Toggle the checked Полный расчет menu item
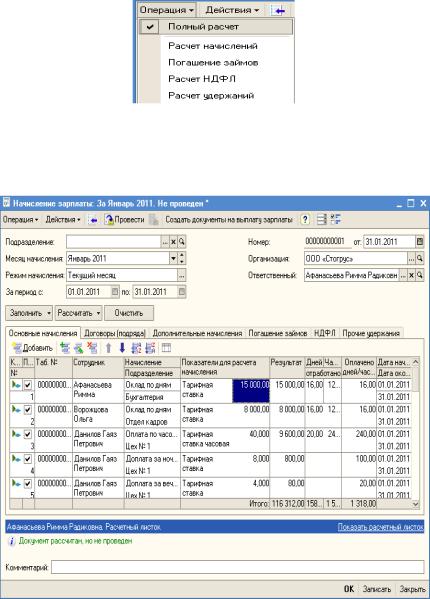430x599 pixels. tap(216, 27)
